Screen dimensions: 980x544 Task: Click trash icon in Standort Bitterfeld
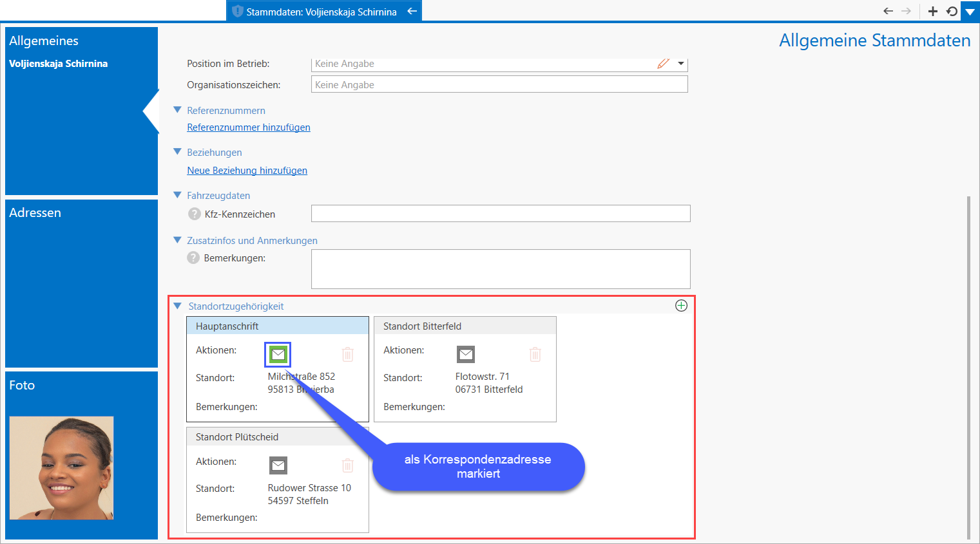[x=535, y=354]
